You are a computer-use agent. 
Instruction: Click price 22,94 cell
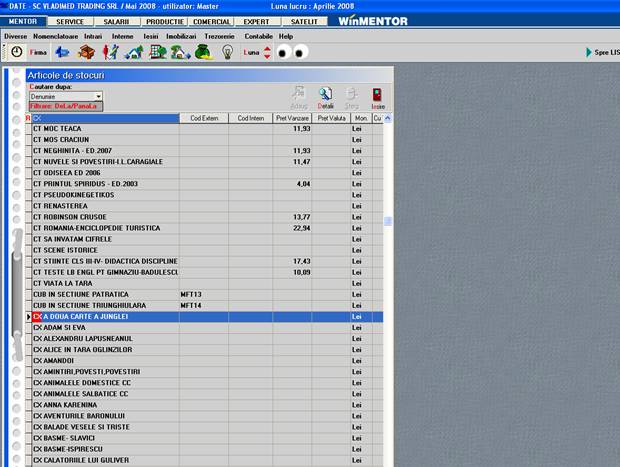(x=292, y=228)
